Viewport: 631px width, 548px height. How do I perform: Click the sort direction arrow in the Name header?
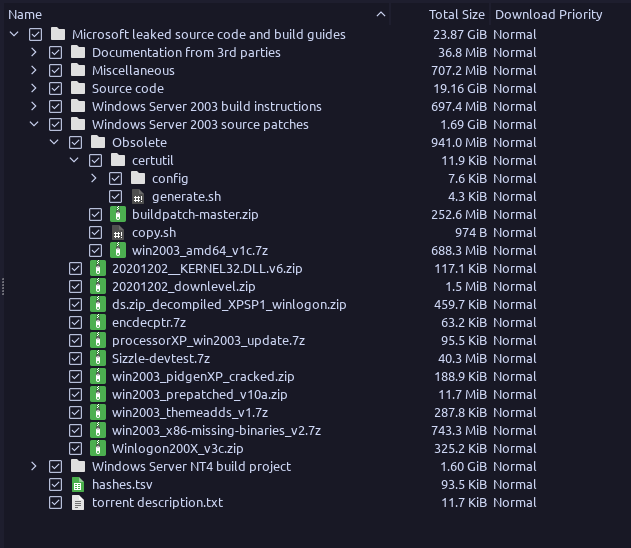click(x=381, y=14)
